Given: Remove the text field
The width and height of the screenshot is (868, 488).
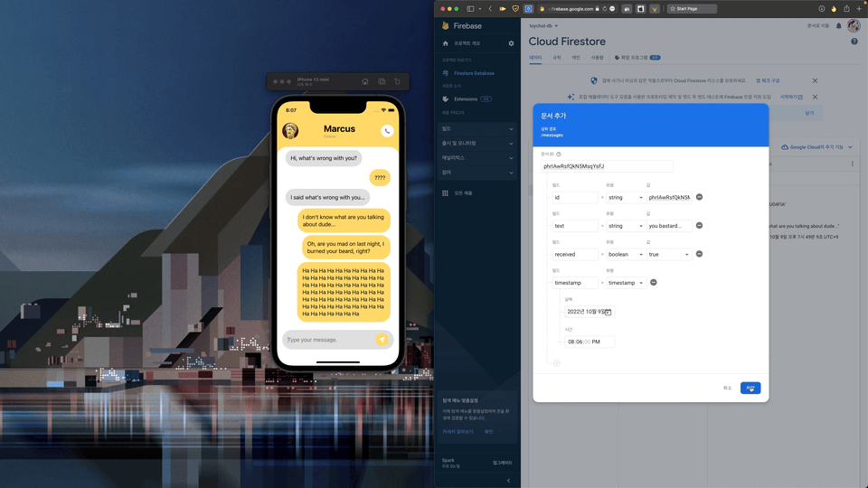Looking at the screenshot, I should pos(699,225).
